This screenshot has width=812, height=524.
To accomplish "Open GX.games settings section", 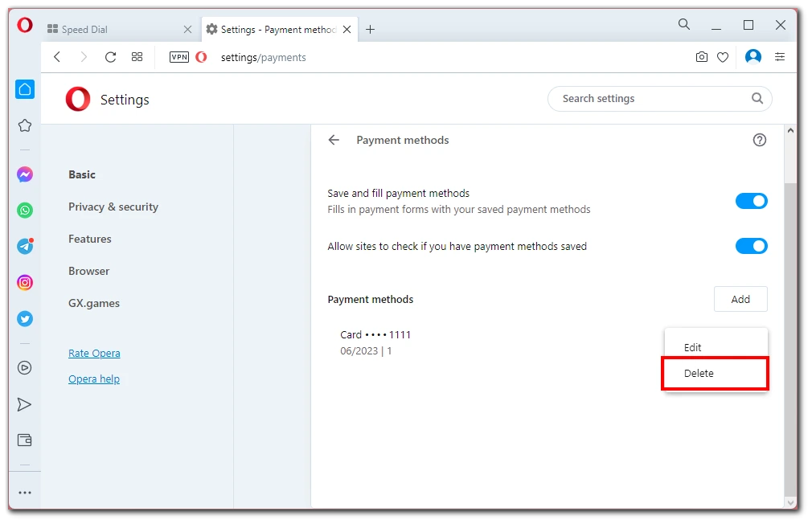I will [x=94, y=303].
